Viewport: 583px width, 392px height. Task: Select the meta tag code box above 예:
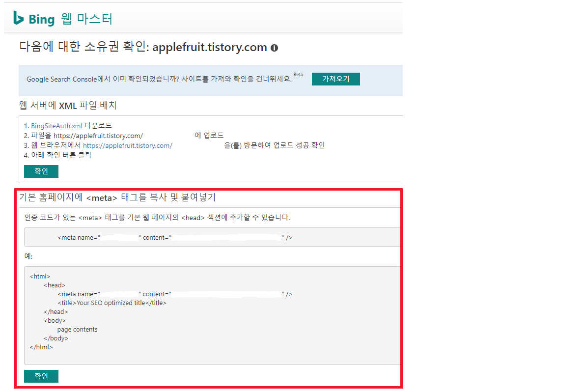212,237
